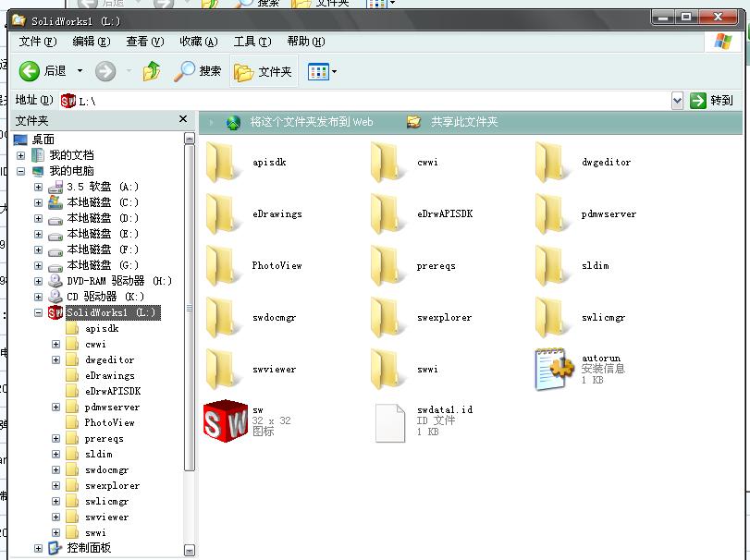
Task: Click folder tree scrollbar down arrow
Action: [x=190, y=551]
